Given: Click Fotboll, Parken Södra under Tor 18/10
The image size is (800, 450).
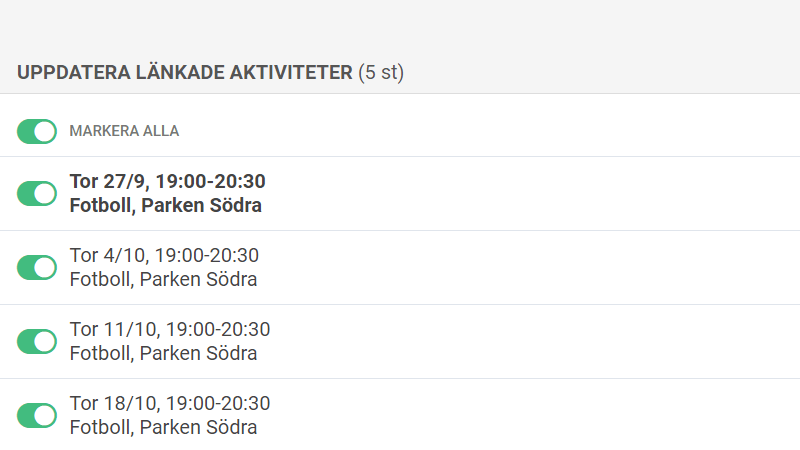Looking at the screenshot, I should pos(163,428).
